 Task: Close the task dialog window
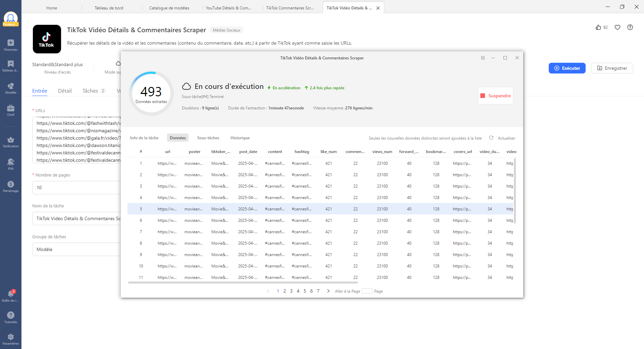[517, 58]
